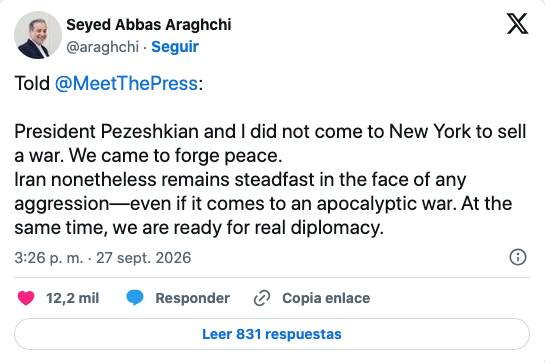Open Leer 831 respuestas button
The image size is (545, 362).
pyautogui.click(x=272, y=334)
